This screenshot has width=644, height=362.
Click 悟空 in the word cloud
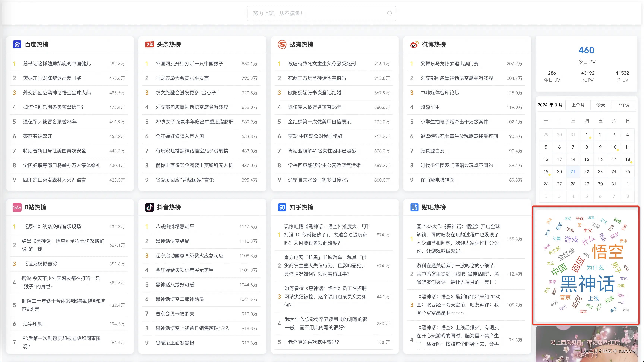(607, 252)
